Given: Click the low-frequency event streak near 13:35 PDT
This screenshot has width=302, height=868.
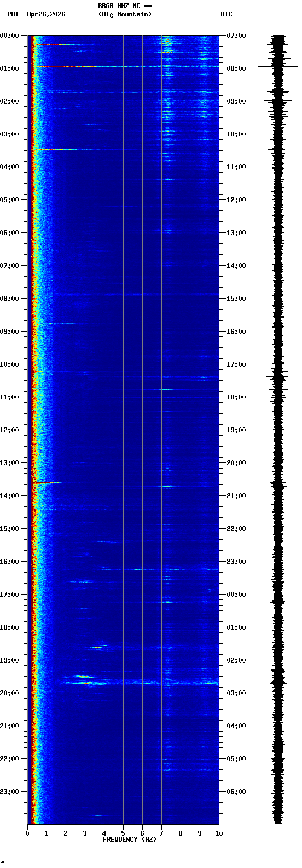Looking at the screenshot, I should 54,482.
